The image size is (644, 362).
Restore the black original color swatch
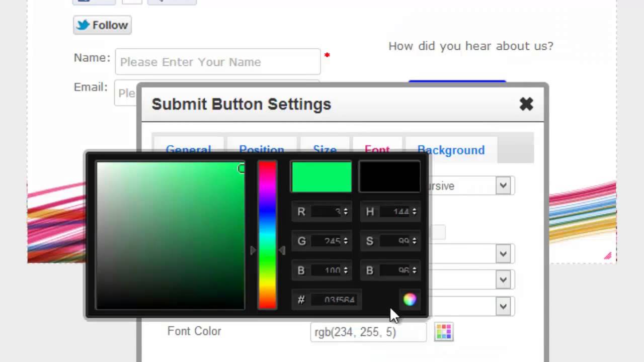[x=389, y=177]
